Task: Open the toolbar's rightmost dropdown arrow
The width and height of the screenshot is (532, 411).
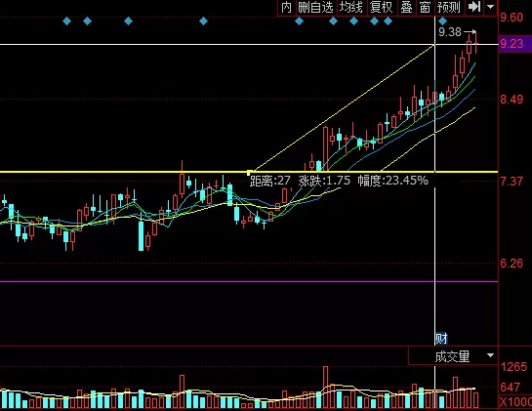Action: pyautogui.click(x=491, y=7)
